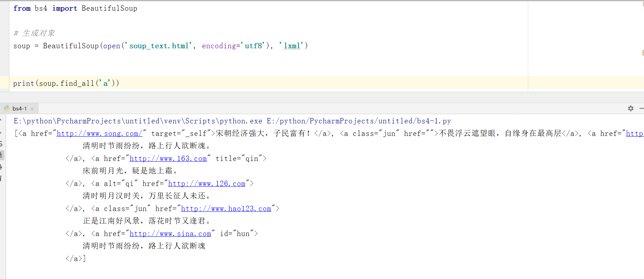Click console text '正是江南好风景，落花时节又逢君。'
Viewport: 644px width, 279px height.
(147, 221)
